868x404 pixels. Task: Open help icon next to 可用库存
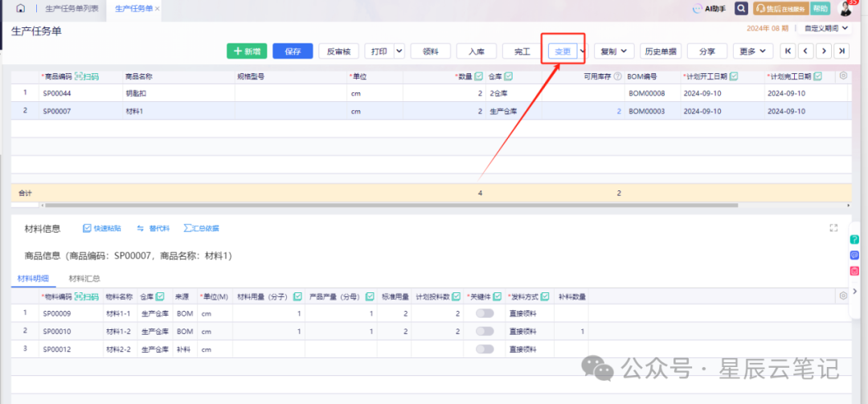[x=617, y=76]
